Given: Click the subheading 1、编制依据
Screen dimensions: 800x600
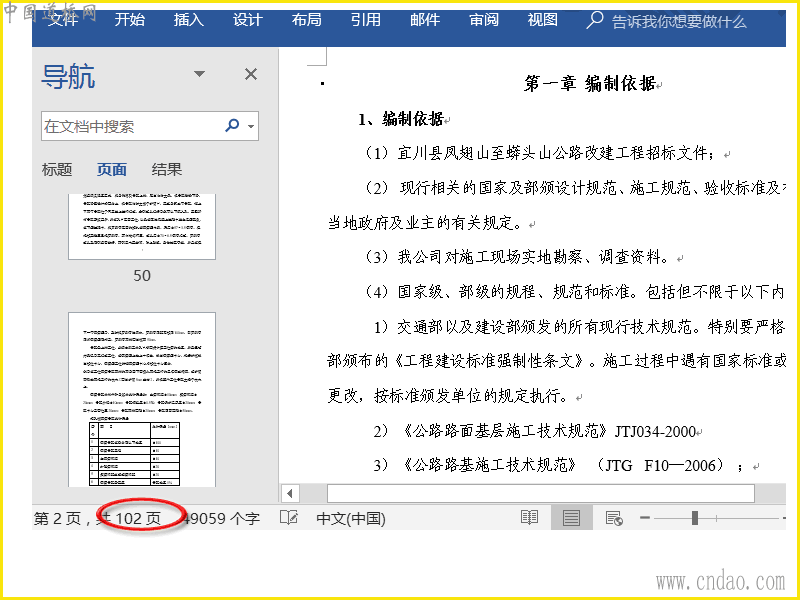Looking at the screenshot, I should coord(401,119).
